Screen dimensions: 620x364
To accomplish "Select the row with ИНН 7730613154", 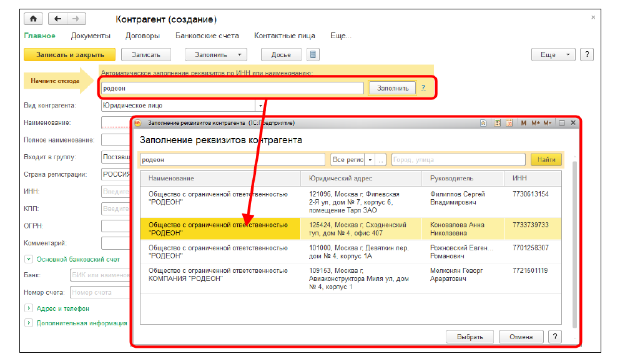I will tap(351, 202).
